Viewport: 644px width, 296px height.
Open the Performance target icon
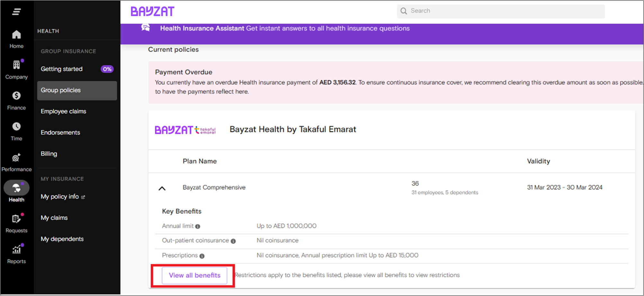click(x=16, y=157)
